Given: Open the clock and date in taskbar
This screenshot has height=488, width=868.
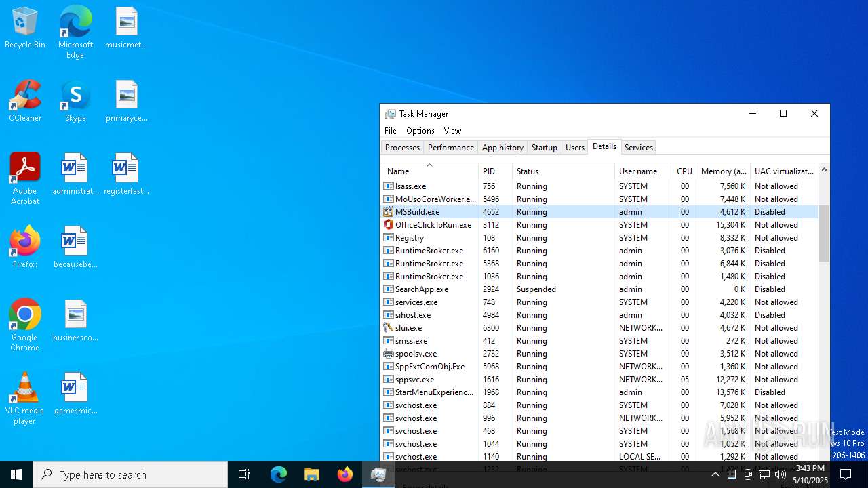Looking at the screenshot, I should pos(810,474).
